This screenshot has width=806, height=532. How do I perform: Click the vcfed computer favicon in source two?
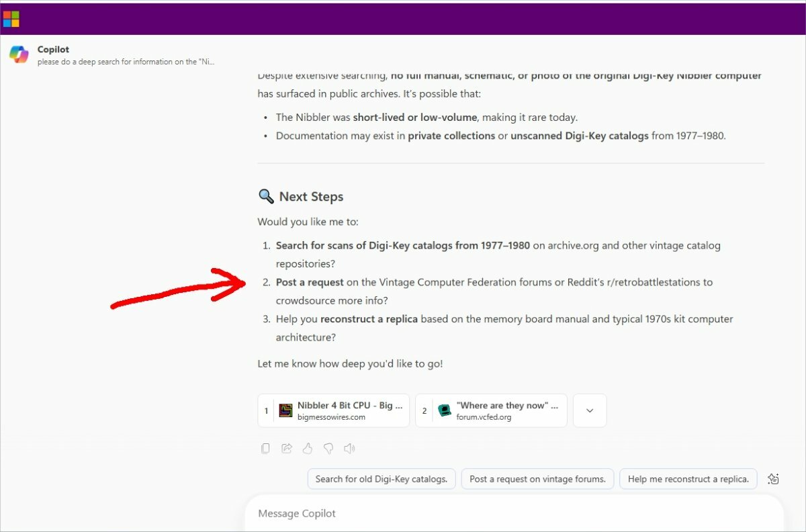444,410
